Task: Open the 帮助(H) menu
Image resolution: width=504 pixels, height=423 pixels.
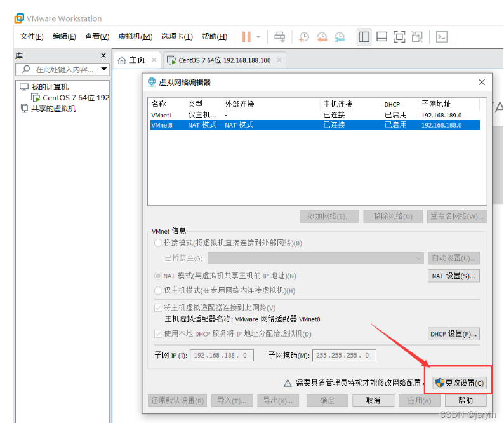Action: pyautogui.click(x=214, y=36)
